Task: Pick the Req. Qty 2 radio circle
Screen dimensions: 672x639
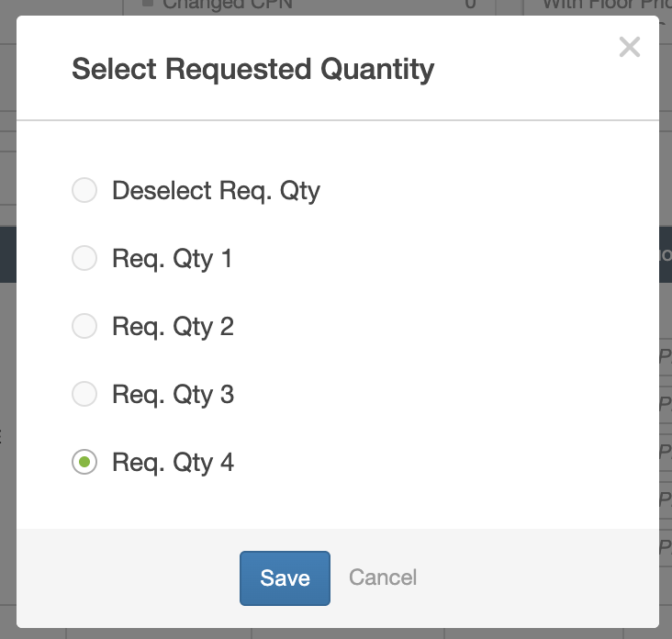Action: point(84,327)
